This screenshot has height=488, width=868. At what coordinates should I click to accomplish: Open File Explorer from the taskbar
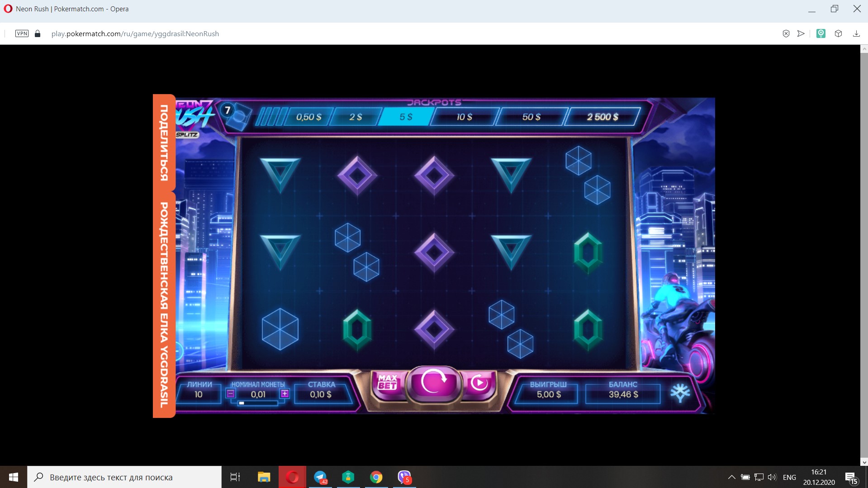264,477
